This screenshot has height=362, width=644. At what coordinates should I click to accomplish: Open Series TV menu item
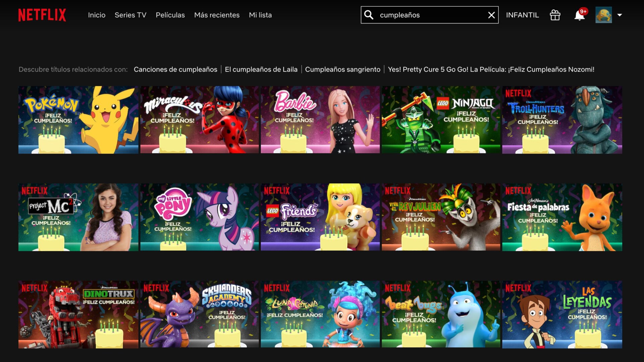coord(130,15)
